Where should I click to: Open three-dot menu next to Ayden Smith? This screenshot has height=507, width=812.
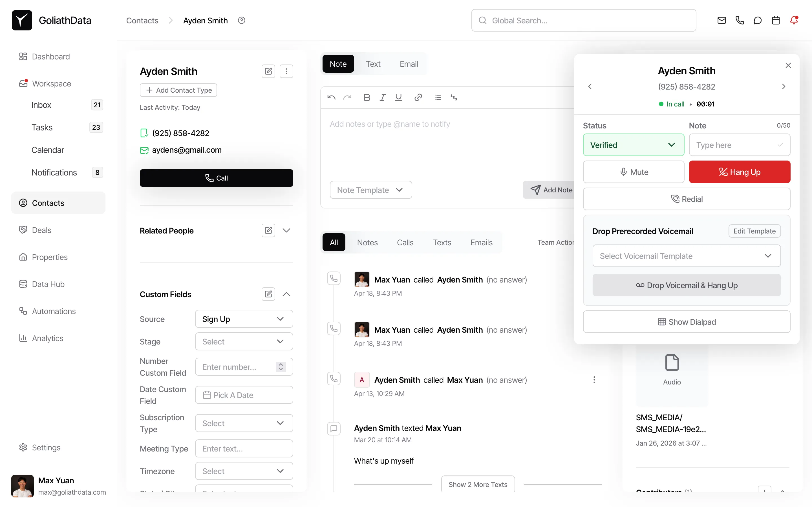(x=286, y=71)
